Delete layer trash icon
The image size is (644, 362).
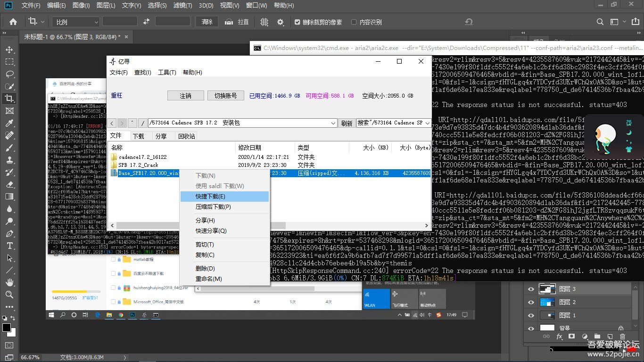click(x=622, y=337)
